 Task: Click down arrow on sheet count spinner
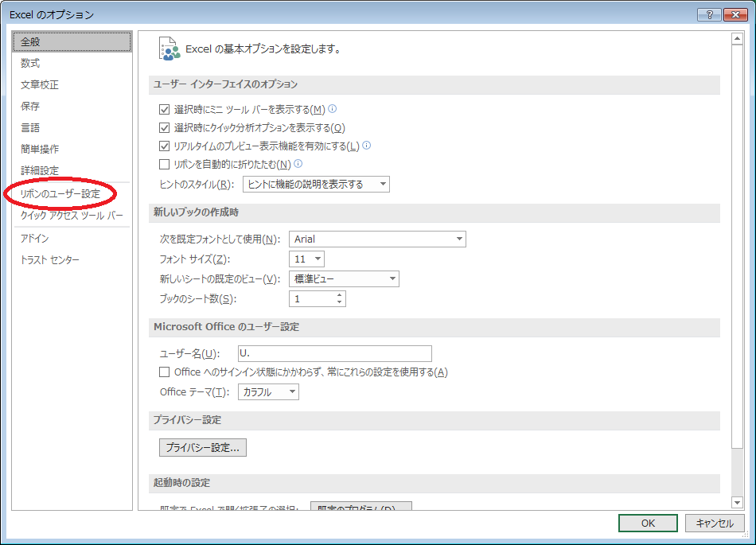(x=340, y=303)
